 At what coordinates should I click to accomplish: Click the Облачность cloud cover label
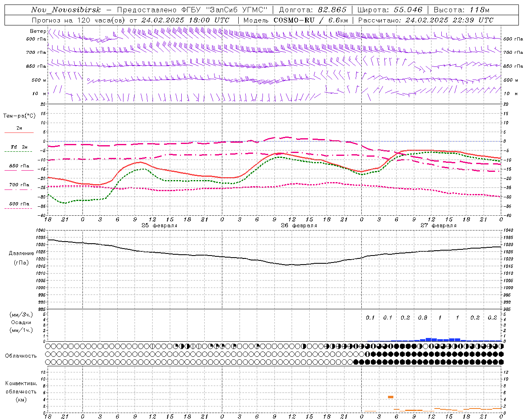[x=21, y=356]
